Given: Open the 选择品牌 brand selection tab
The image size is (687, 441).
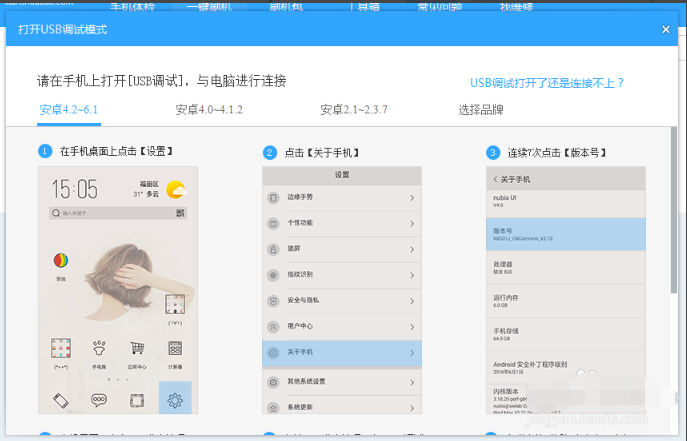Looking at the screenshot, I should tap(481, 110).
